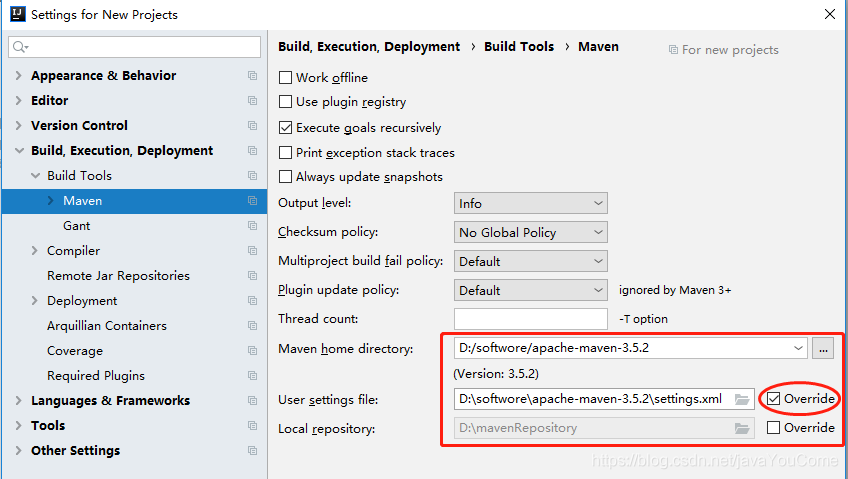848x479 pixels.
Task: Select Gant in the settings tree
Action: [x=76, y=226]
